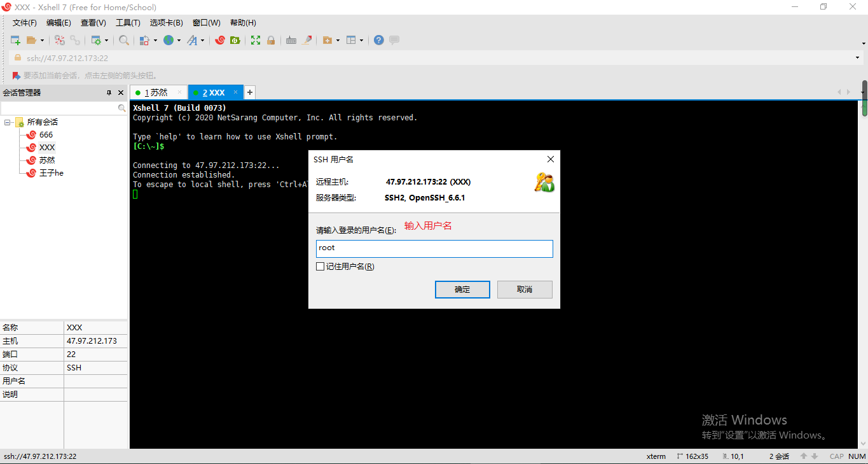Launch Xftp green toolbar icon
Viewport: 868px width, 464px height.
click(x=235, y=40)
